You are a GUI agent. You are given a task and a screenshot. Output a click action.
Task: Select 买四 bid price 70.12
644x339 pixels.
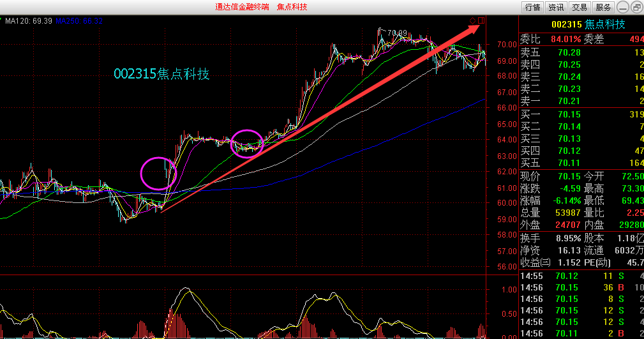pyautogui.click(x=569, y=151)
